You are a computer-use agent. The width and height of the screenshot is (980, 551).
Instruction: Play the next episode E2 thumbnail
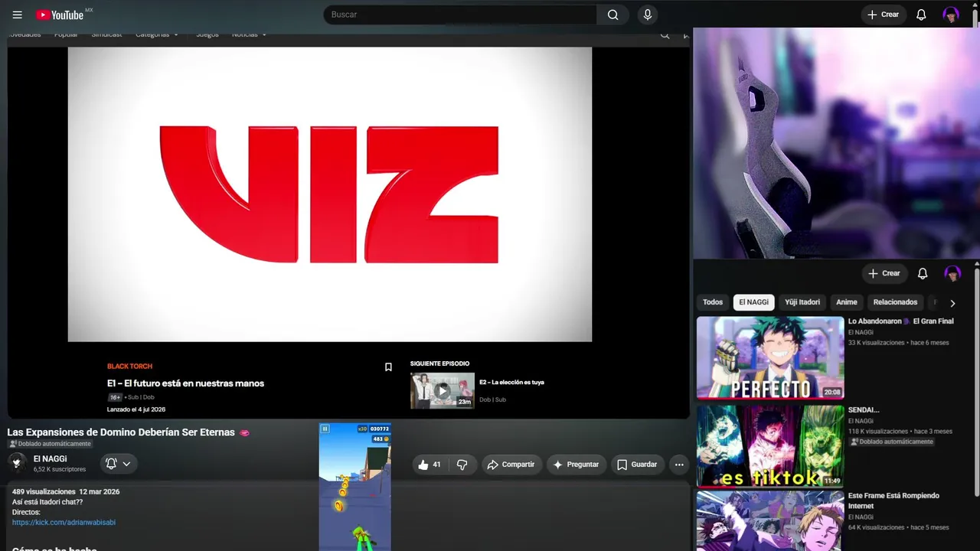pyautogui.click(x=443, y=390)
